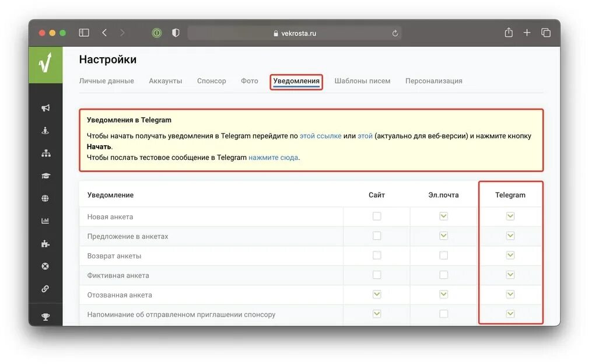This screenshot has height=364, width=589.
Task: Open a new tab with plus icon
Action: pyautogui.click(x=527, y=33)
